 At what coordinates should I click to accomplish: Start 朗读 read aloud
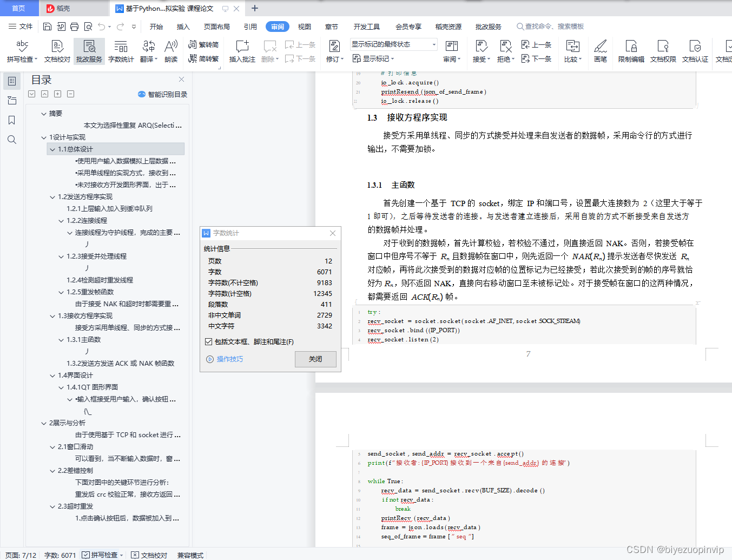tap(170, 51)
